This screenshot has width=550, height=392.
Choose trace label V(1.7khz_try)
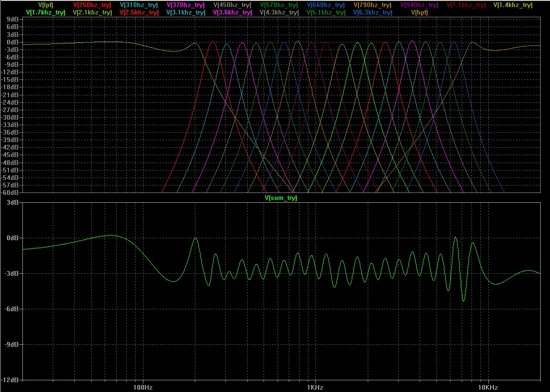pyautogui.click(x=46, y=12)
